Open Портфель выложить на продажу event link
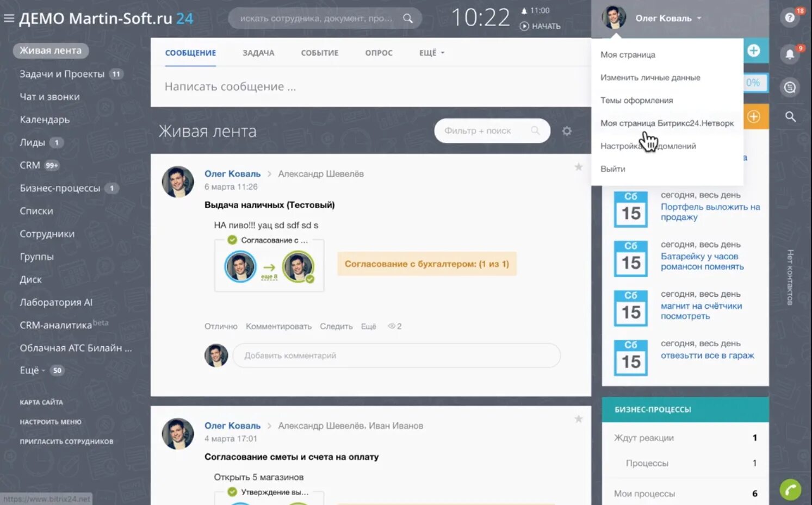 pyautogui.click(x=710, y=211)
